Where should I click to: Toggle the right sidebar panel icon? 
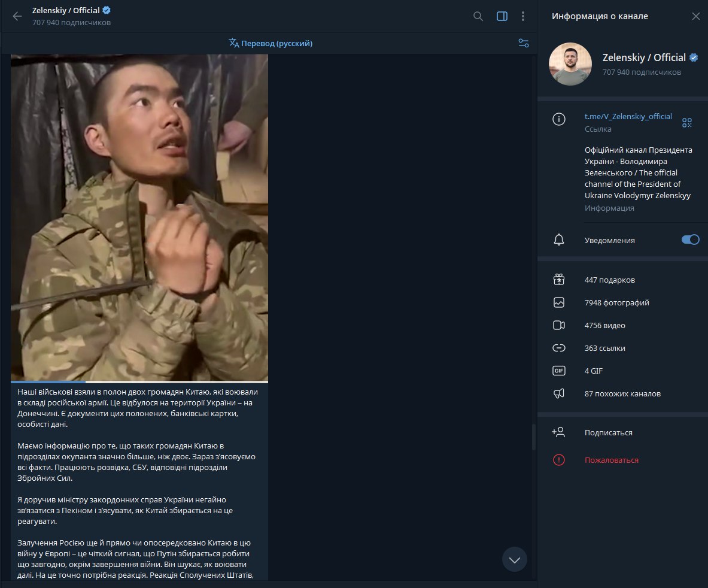pyautogui.click(x=502, y=16)
